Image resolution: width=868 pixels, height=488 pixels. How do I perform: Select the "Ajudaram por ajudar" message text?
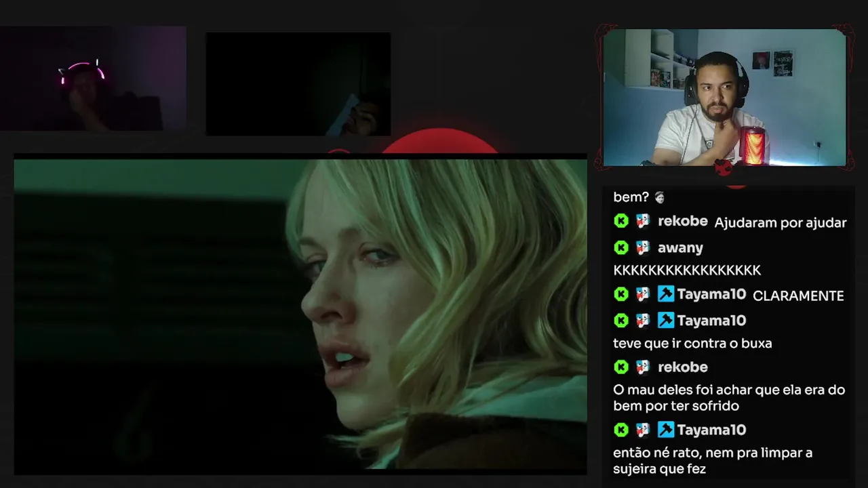(781, 222)
